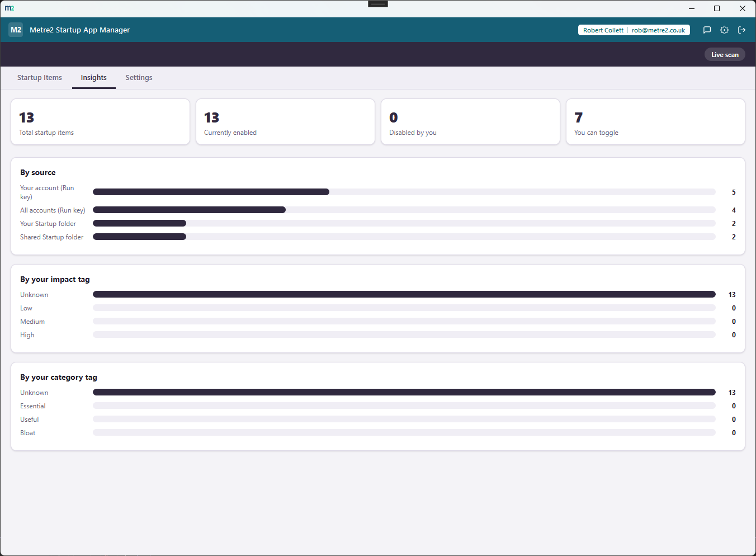
Task: Click the Total startup items card
Action: (101, 122)
